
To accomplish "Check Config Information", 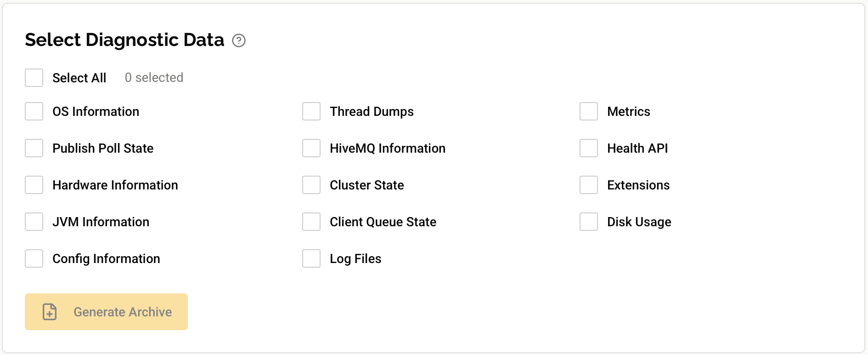I will (34, 258).
